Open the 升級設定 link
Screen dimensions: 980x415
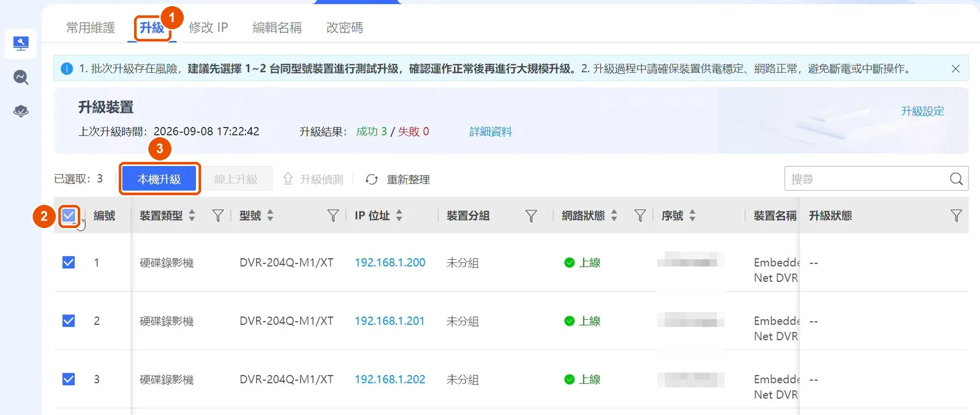922,111
